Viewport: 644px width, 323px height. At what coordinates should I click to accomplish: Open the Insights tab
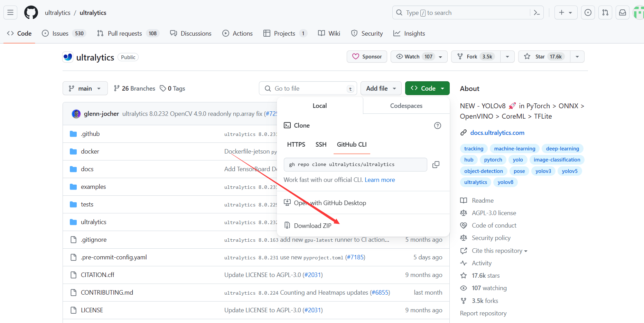click(409, 34)
